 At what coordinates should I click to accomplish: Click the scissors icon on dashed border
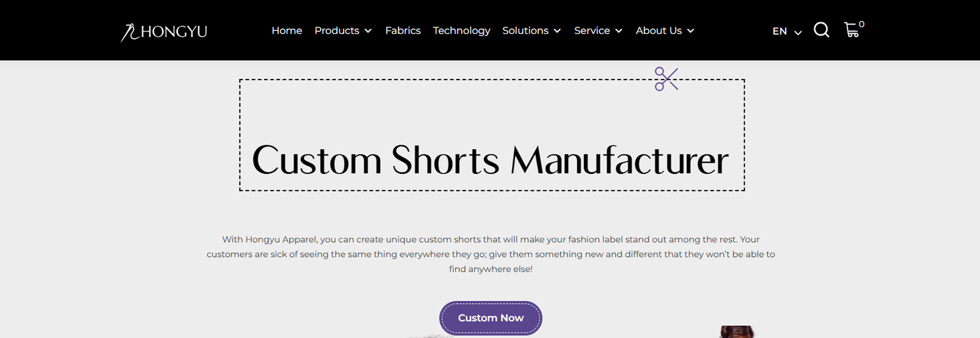666,79
